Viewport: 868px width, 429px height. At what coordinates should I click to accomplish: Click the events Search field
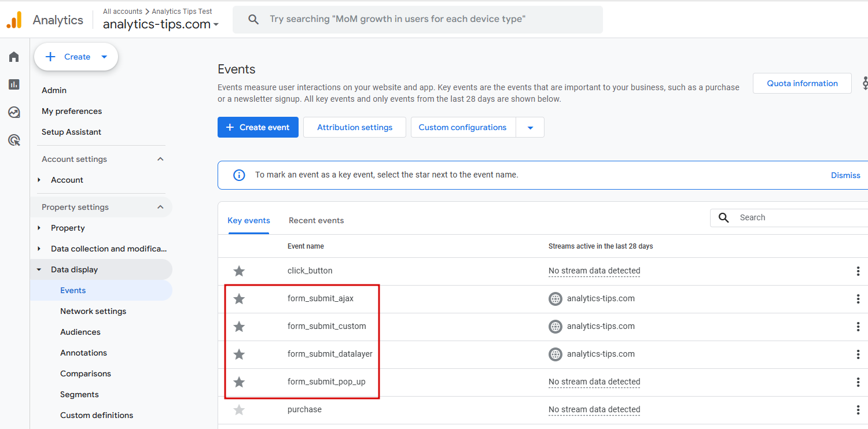[x=799, y=217]
